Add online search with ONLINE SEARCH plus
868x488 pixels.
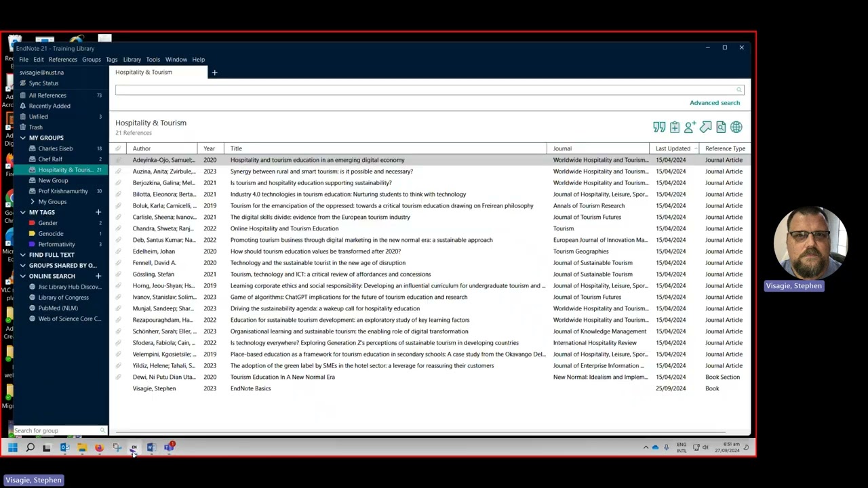98,277
